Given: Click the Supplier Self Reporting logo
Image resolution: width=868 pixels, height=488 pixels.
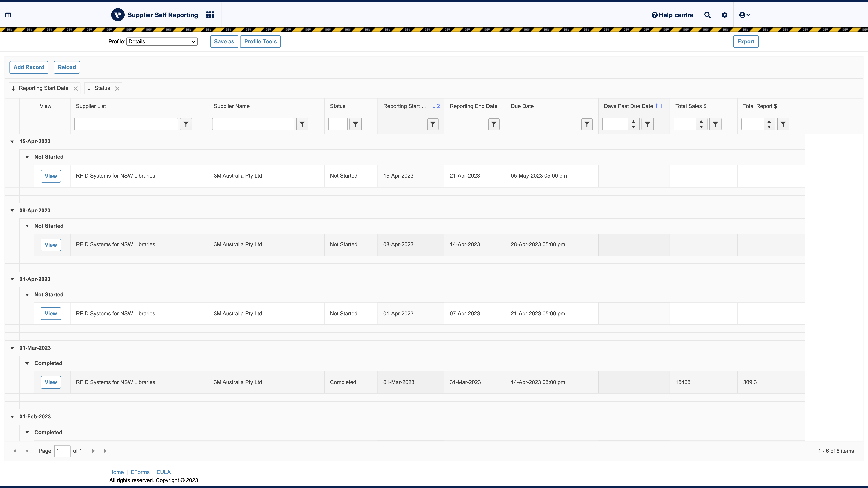Looking at the screenshot, I should coord(118,15).
